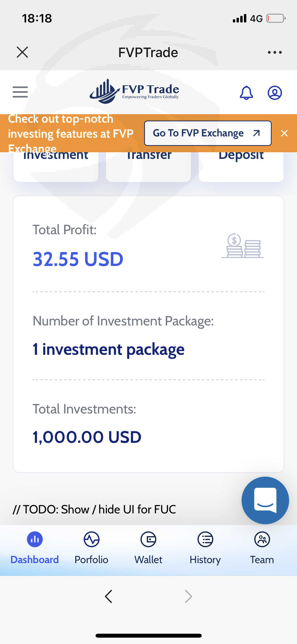
Task: Click the FVP Trade logo
Action: (134, 91)
